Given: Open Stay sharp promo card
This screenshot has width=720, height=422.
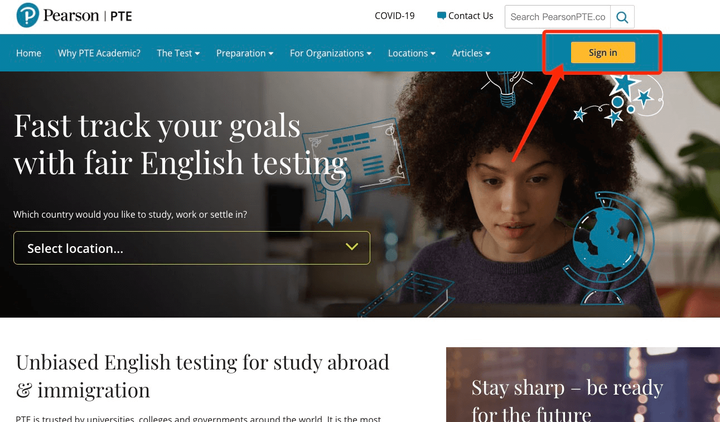Looking at the screenshot, I should click(x=583, y=385).
